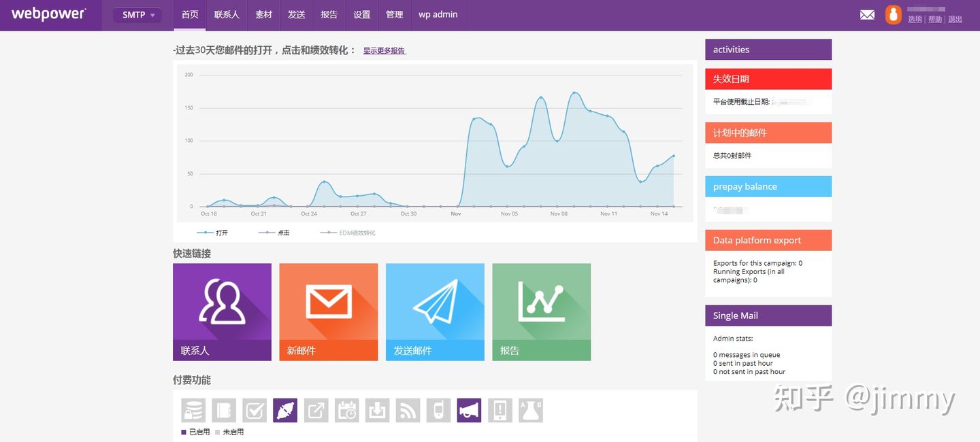
Task: Open the 发送邮件 paper plane tile
Action: [435, 312]
